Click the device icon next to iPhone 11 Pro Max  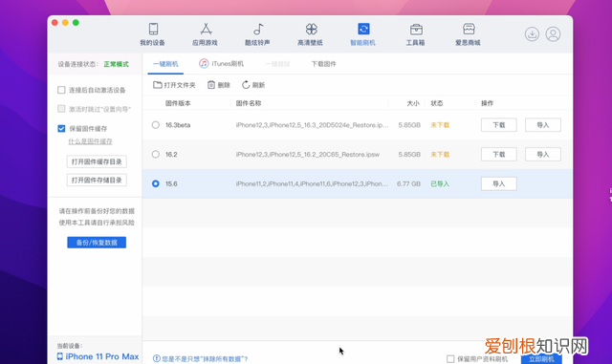click(x=60, y=356)
